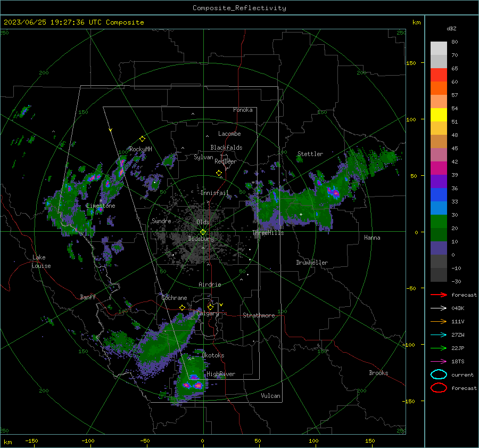This screenshot has width=479, height=448.
Task: Click yellow diamond marker above RockyMH
Action: tap(142, 139)
